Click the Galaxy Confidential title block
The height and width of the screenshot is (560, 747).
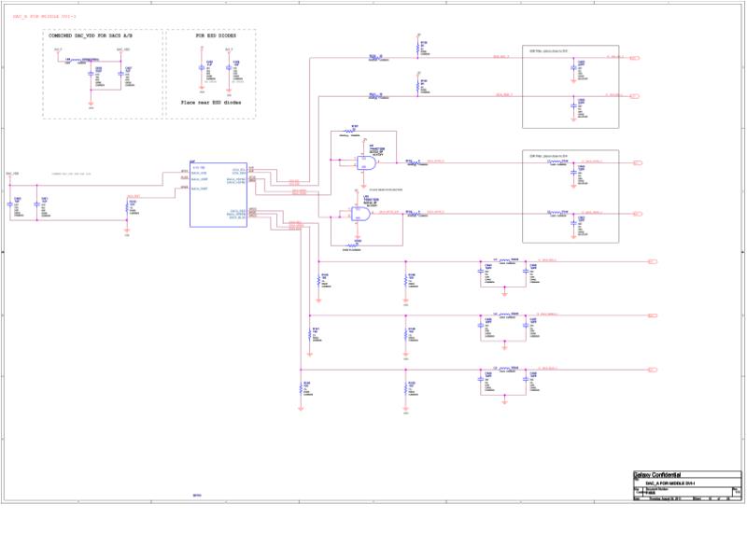687,485
